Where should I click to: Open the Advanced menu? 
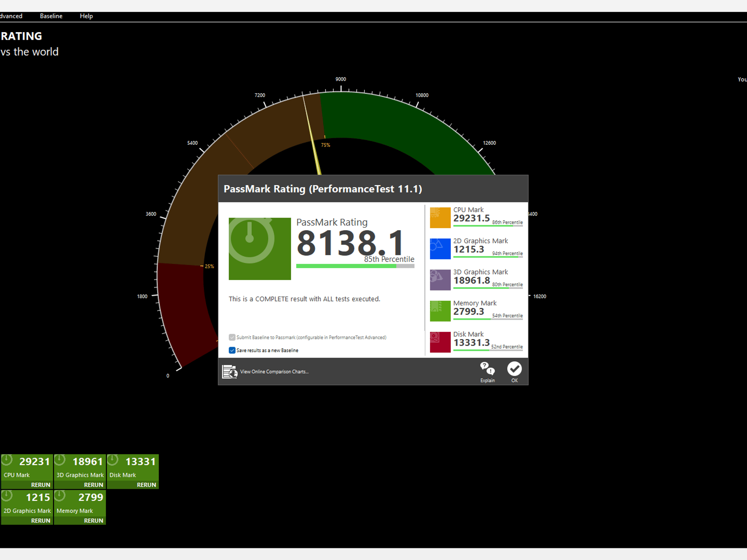tap(11, 16)
